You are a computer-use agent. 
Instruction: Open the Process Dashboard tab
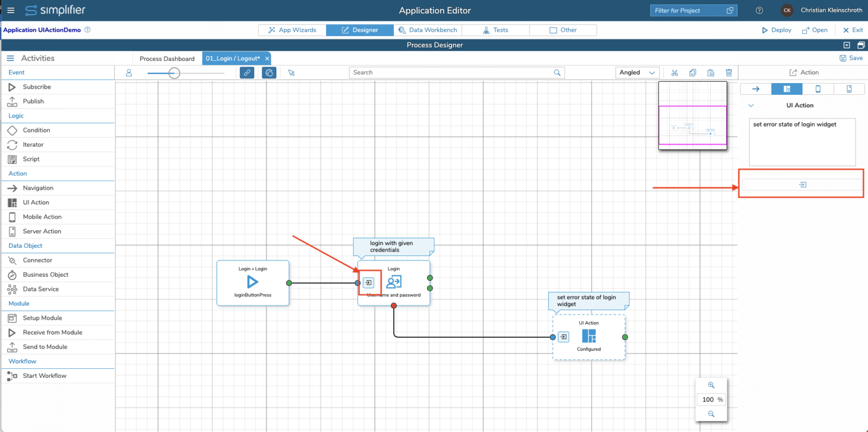pos(167,59)
